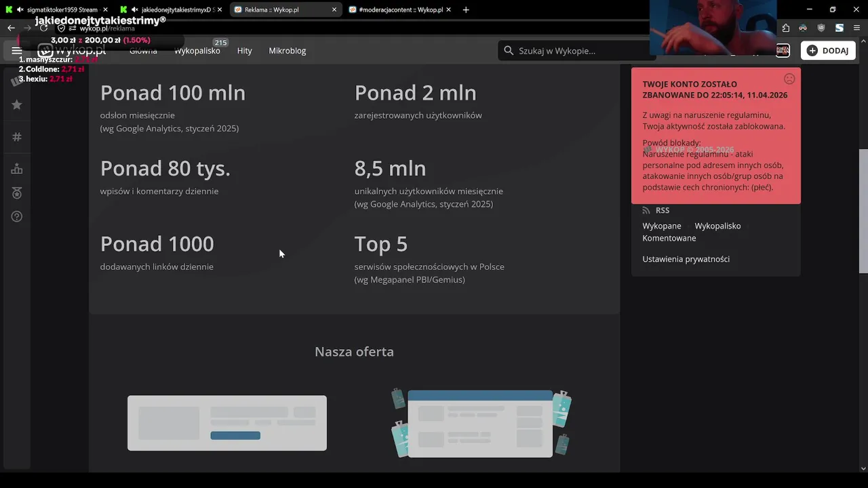Click the 8,5 mln statistic

[x=390, y=168]
